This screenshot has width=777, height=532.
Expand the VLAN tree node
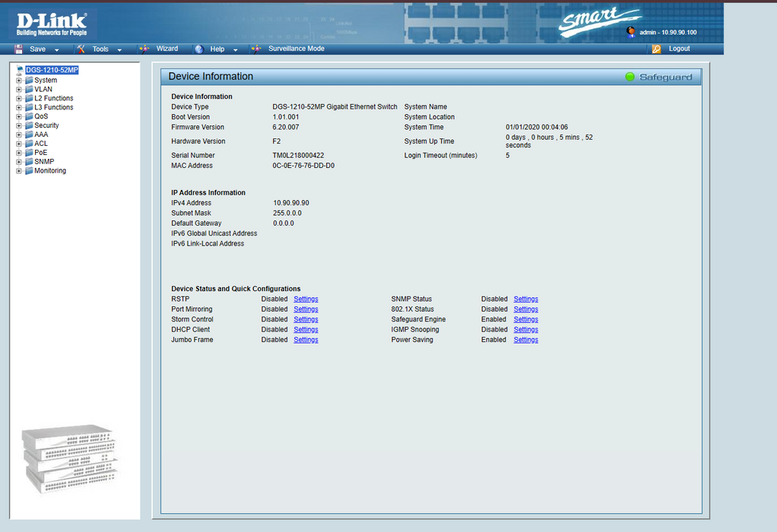click(x=19, y=90)
